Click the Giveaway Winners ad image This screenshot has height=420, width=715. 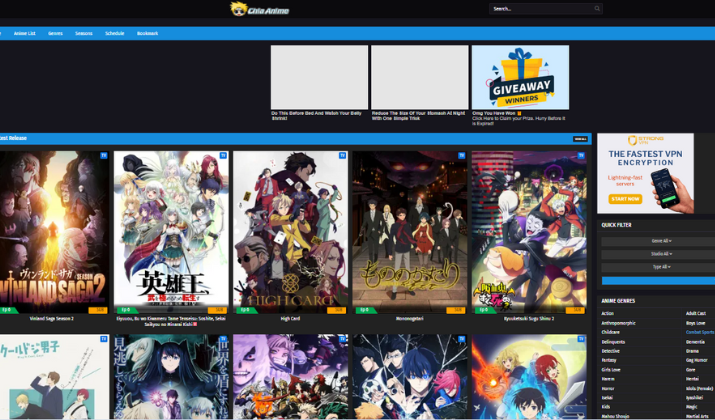point(520,77)
